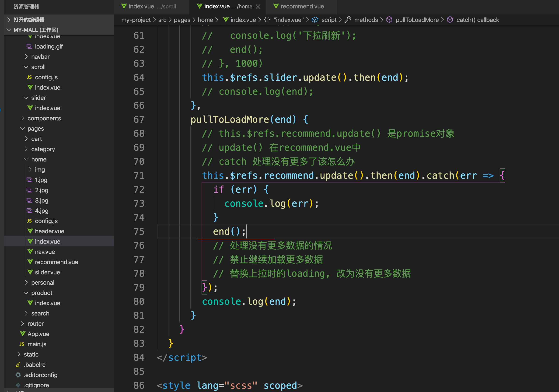Collapse the home folder
Viewport: 559px width, 392px height.
point(26,159)
